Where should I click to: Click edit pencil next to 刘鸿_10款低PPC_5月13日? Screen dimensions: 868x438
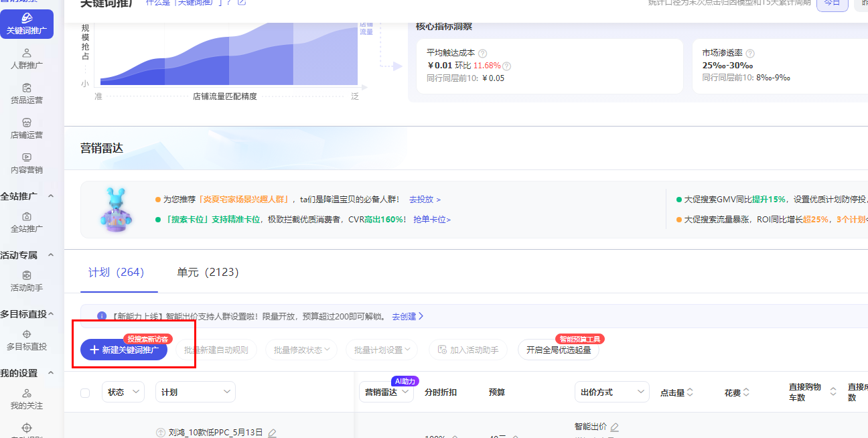click(x=272, y=433)
